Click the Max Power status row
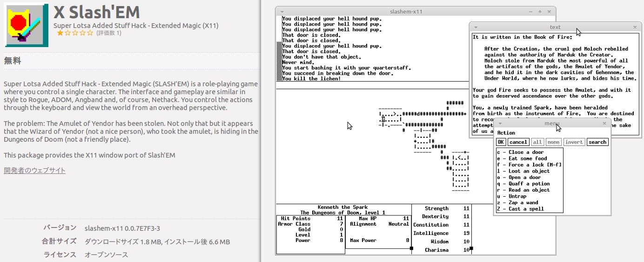This screenshot has width=644, height=262. pyautogui.click(x=379, y=241)
